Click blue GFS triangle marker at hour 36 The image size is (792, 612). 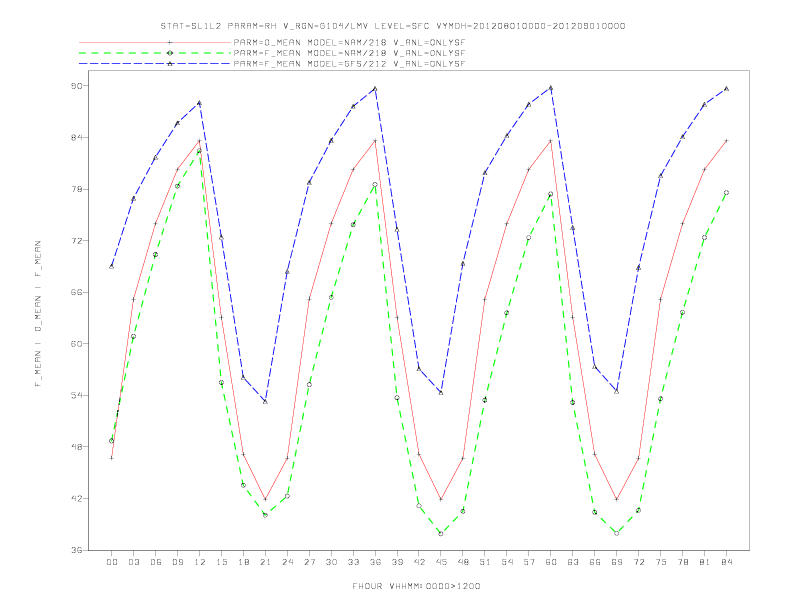coord(375,89)
